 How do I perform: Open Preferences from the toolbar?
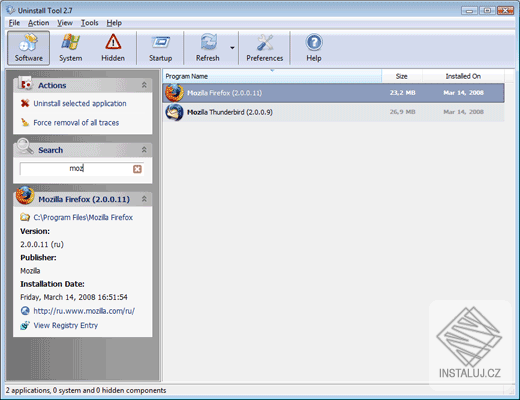[x=265, y=48]
